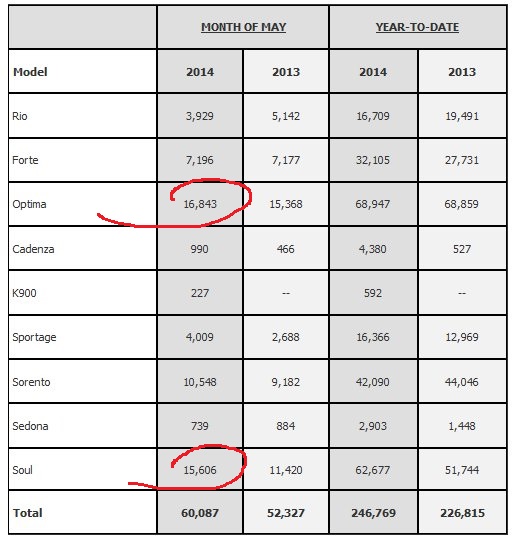This screenshot has height=536, width=515.
Task: Select the Rio row label
Action: 19,116
